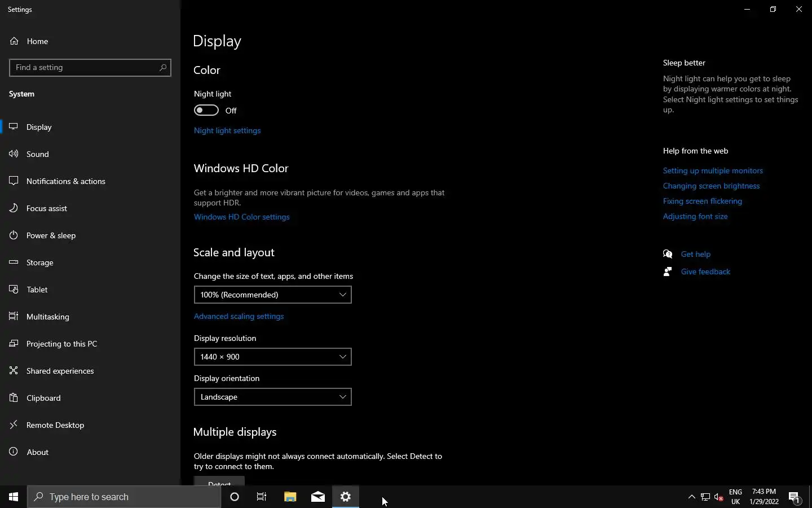
Task: Click the Settings gear taskbar icon
Action: point(346,497)
